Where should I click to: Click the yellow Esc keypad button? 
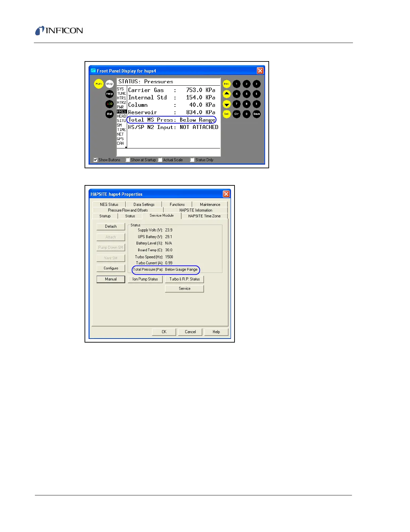227,84
